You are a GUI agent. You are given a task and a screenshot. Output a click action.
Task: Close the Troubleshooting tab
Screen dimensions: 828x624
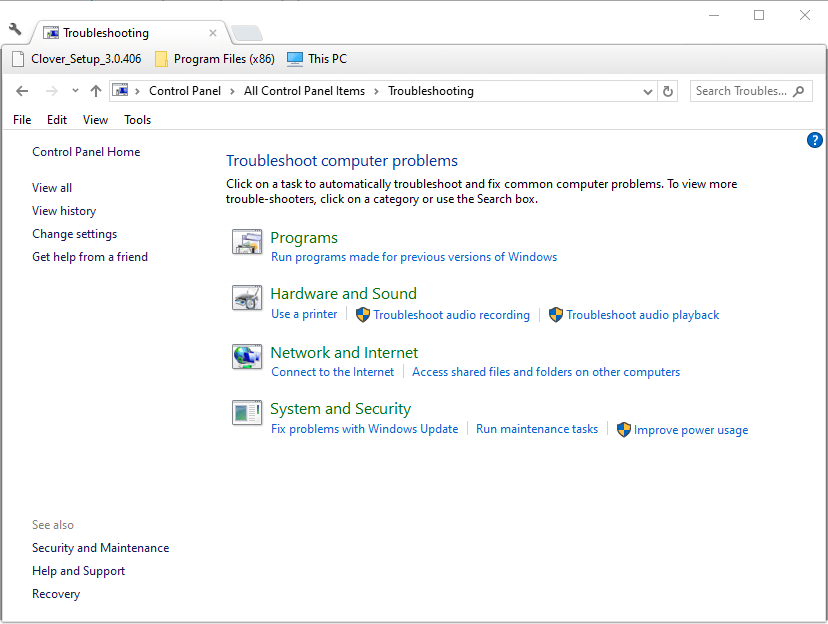pos(212,33)
